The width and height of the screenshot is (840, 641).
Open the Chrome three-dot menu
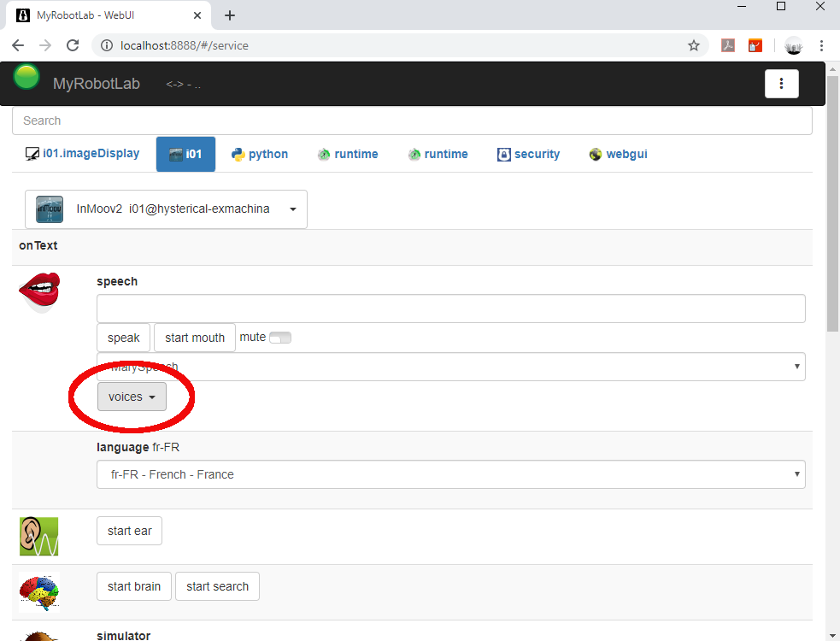[821, 45]
